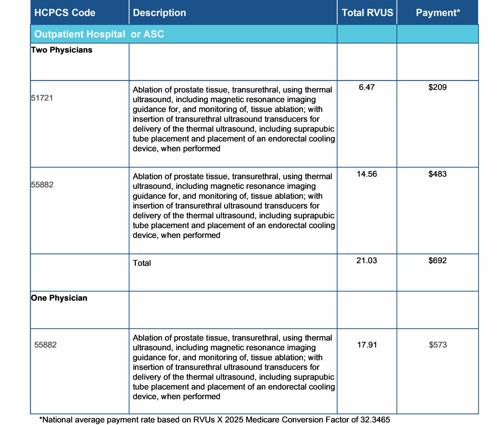Click the Medicare Conversion Factor footnote
The height and width of the screenshot is (425, 504).
(215, 420)
